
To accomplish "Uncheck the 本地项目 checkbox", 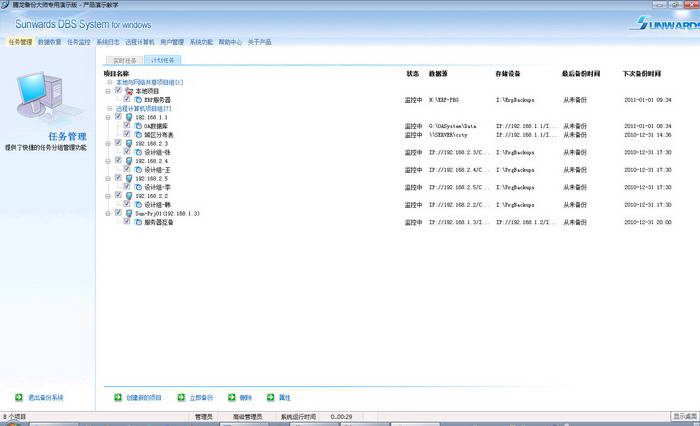I will click(x=118, y=90).
